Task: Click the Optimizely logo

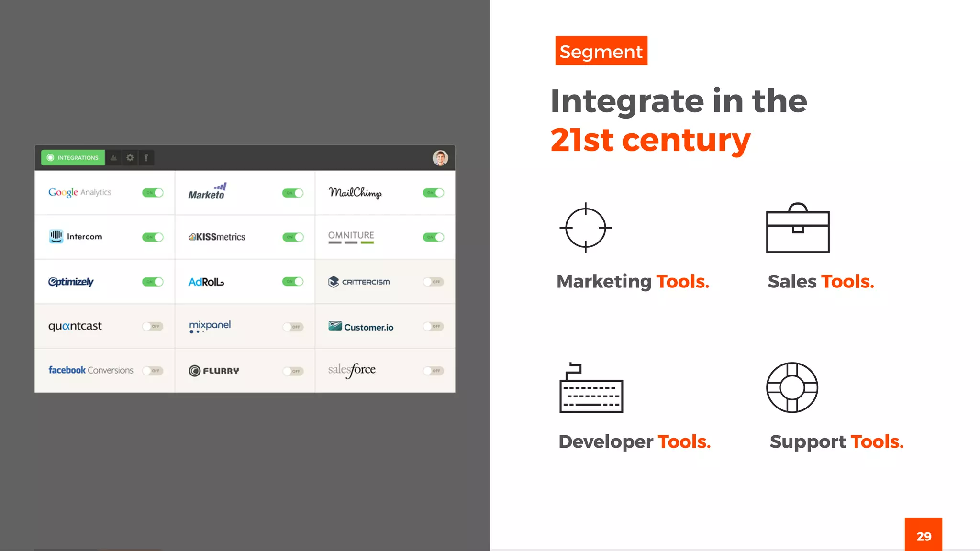Action: [x=71, y=282]
